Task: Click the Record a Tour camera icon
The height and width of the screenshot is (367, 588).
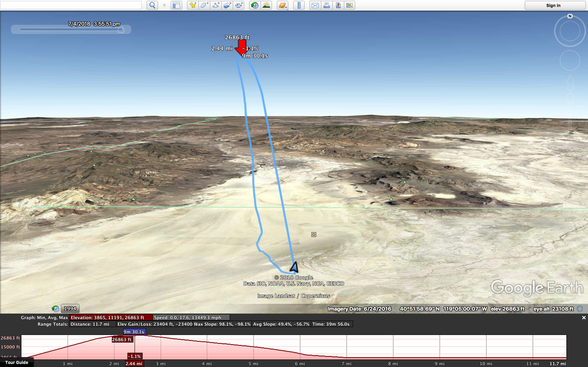Action: 239,5
